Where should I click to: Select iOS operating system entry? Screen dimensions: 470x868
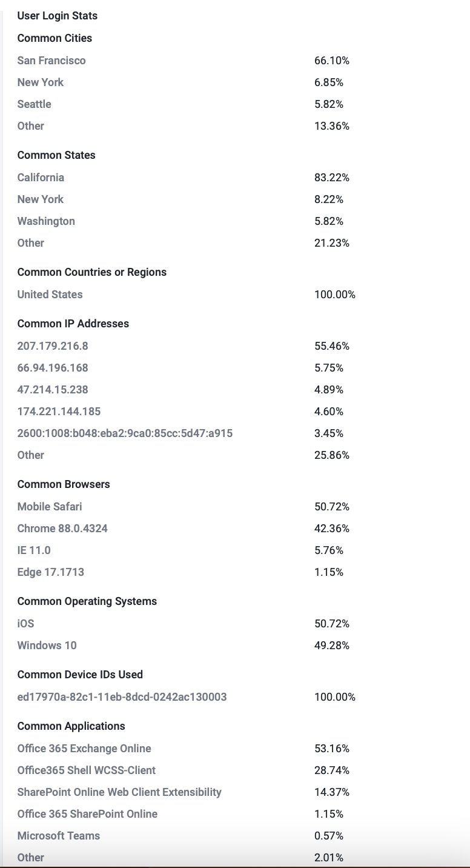click(x=25, y=624)
